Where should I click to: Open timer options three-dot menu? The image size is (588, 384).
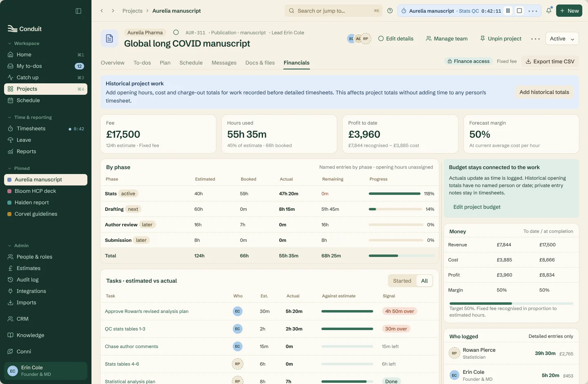tap(533, 11)
